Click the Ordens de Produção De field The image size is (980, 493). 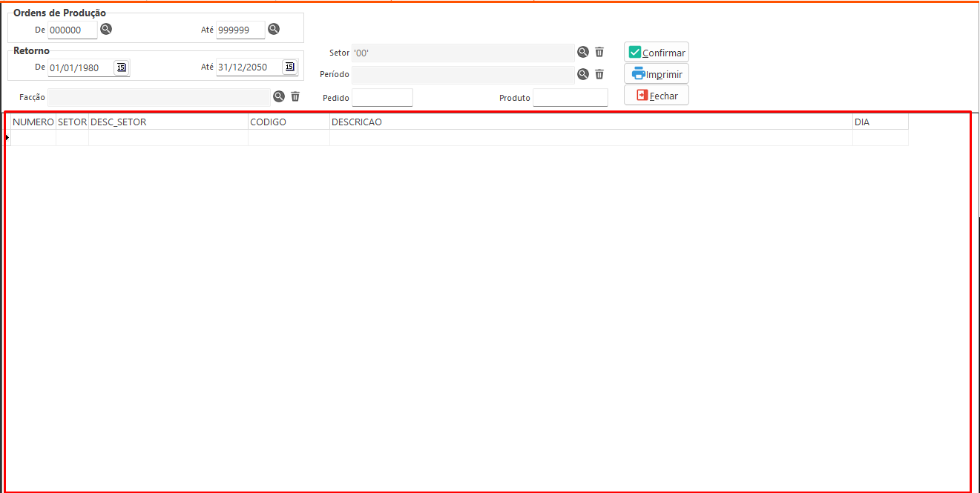point(72,30)
